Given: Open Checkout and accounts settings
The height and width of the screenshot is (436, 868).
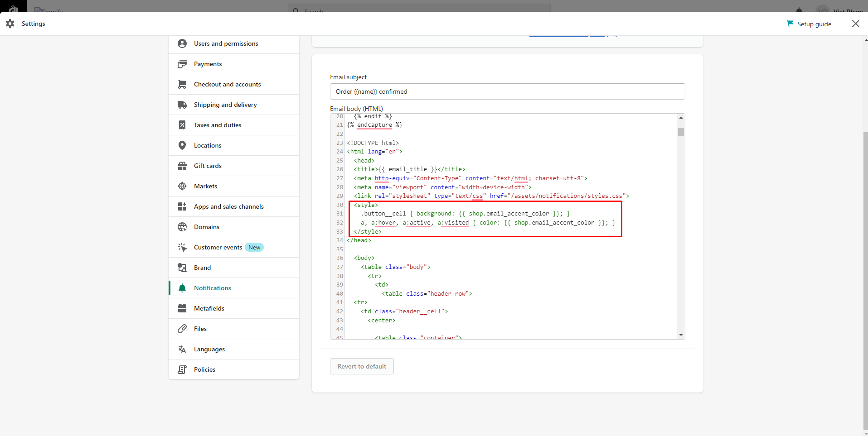Looking at the screenshot, I should click(x=227, y=84).
